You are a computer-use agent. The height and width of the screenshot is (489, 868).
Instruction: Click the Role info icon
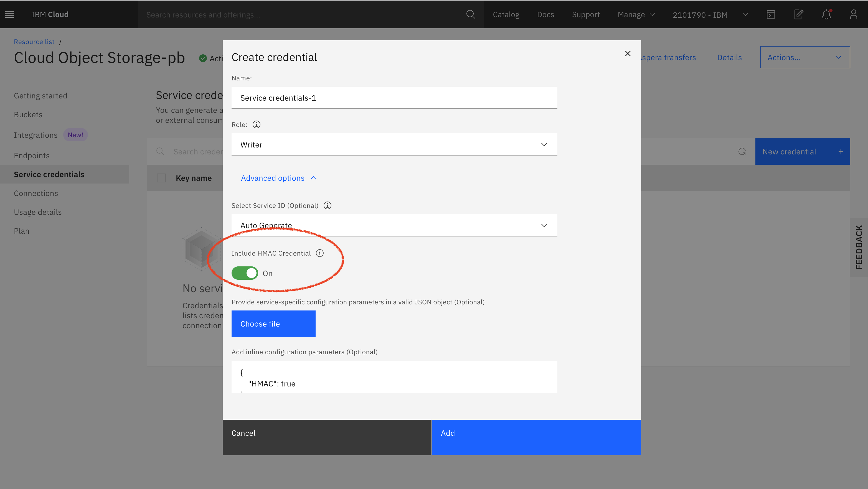[x=257, y=125]
